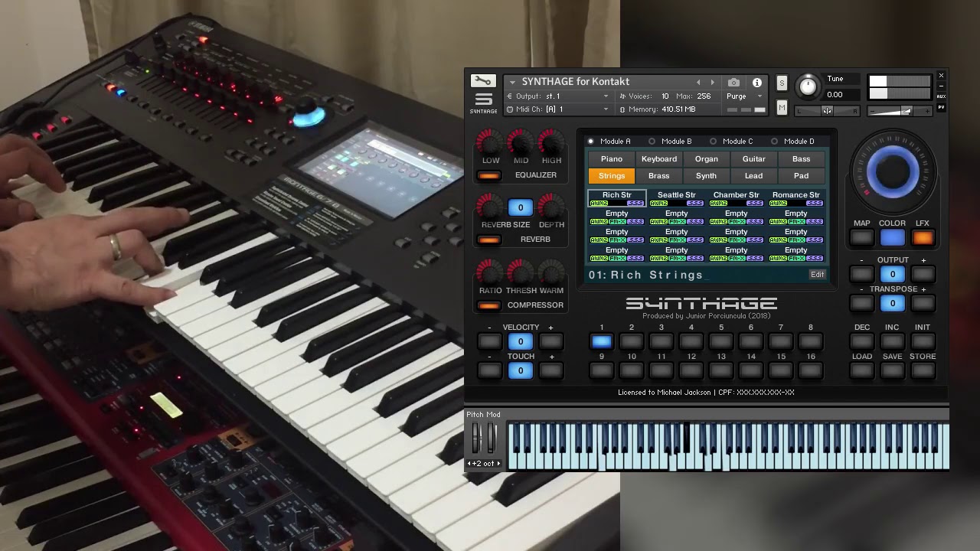The width and height of the screenshot is (980, 551).
Task: Toggle the LFX button
Action: (923, 238)
